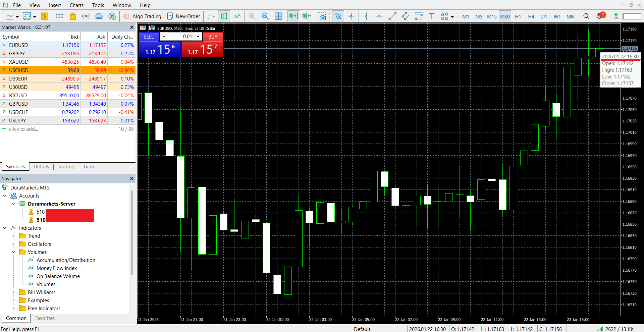Toggle chart auto scroll to end
Screen dimensions: 644x332
pos(293,16)
